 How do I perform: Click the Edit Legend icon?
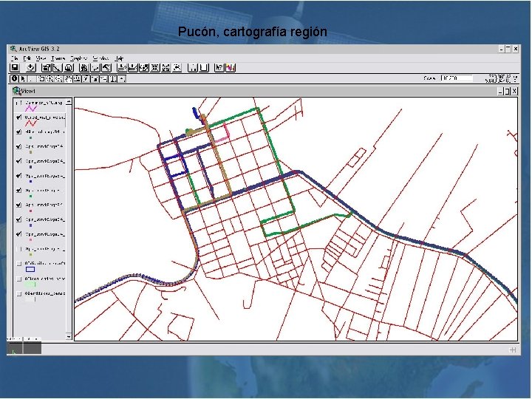tap(57, 68)
